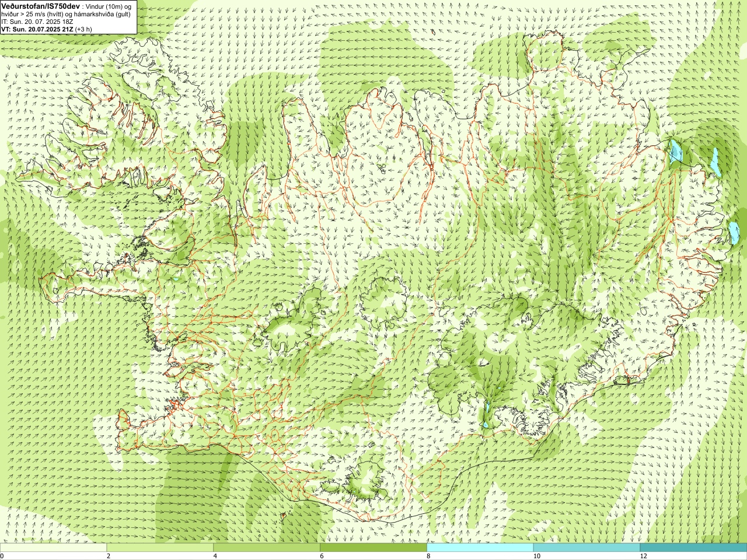This screenshot has width=747, height=560.
Task: Click the green 4–6 legend swatch
Action: [x=267, y=548]
